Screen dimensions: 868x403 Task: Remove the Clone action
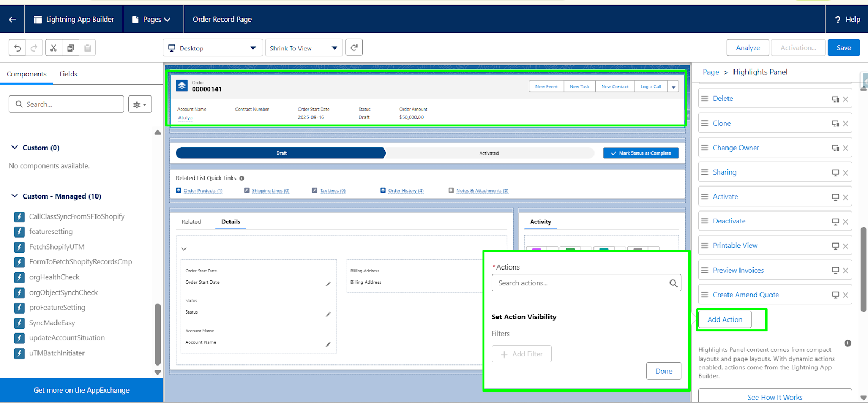pyautogui.click(x=845, y=124)
